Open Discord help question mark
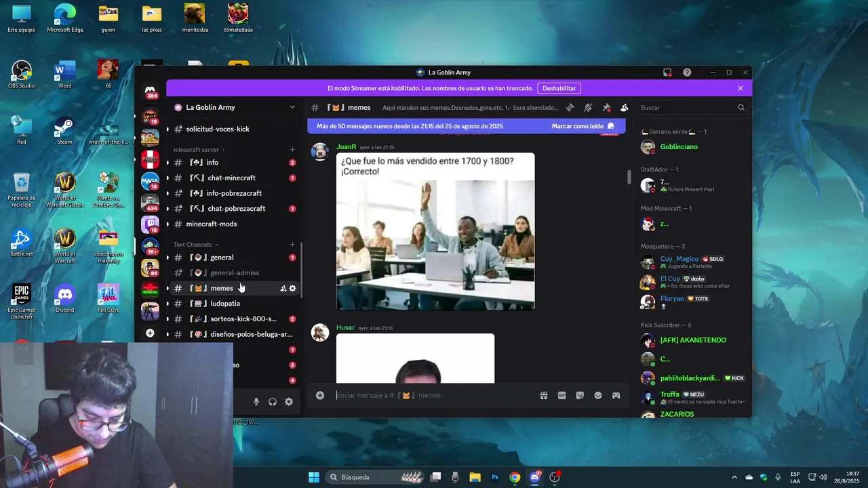The image size is (868, 488). coord(687,73)
